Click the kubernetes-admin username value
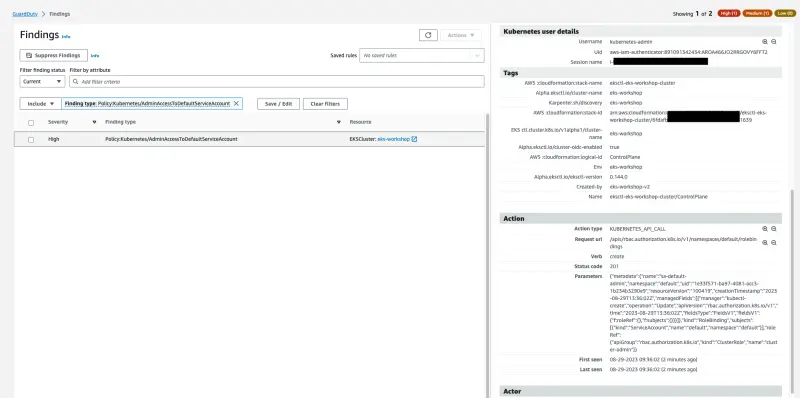 pyautogui.click(x=631, y=42)
